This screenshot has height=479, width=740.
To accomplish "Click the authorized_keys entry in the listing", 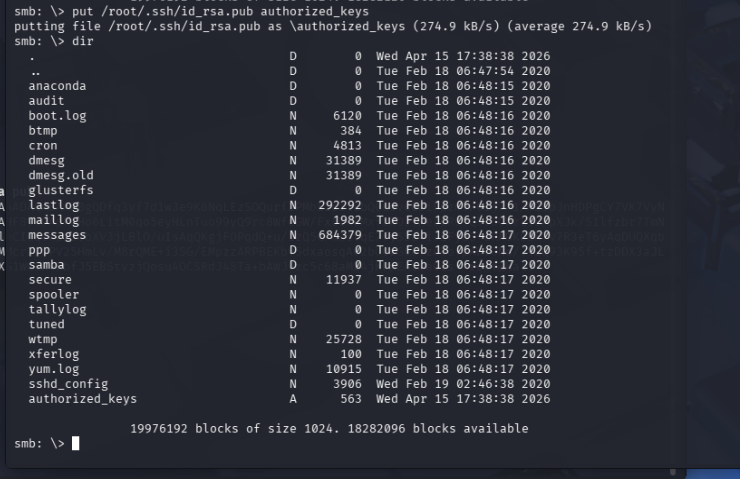I will (82, 399).
